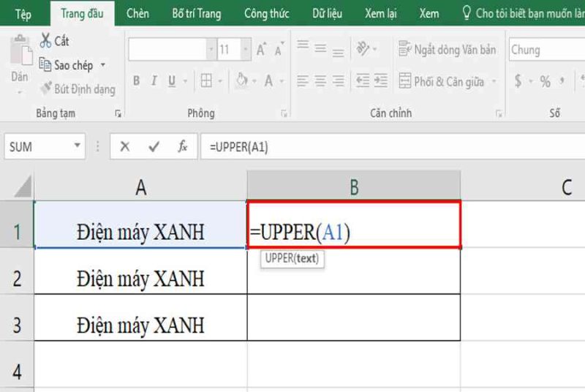Viewport: 585px width, 392px height.
Task: Switch to the Dữ liệu tab
Action: pos(327,14)
